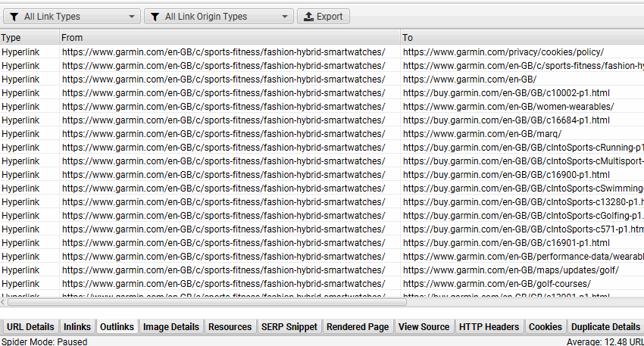Image resolution: width=644 pixels, height=346 pixels.
Task: Select the Image Details tab
Action: point(171,326)
